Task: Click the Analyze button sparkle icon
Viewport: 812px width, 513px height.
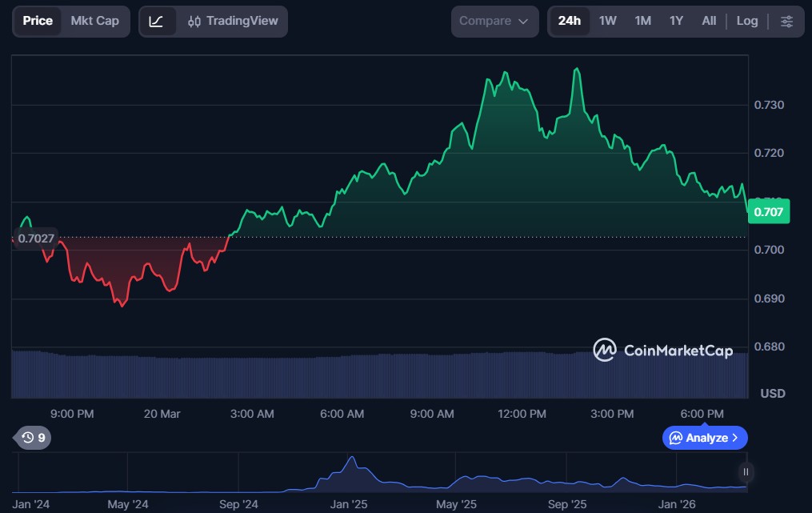Action: tap(676, 438)
